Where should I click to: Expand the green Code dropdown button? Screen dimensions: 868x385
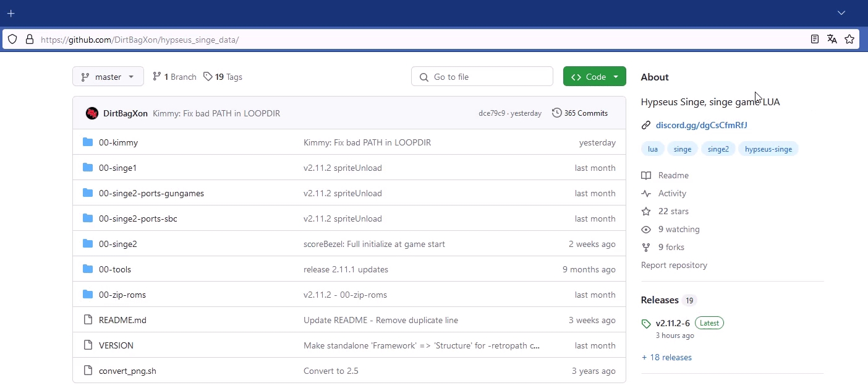click(594, 77)
